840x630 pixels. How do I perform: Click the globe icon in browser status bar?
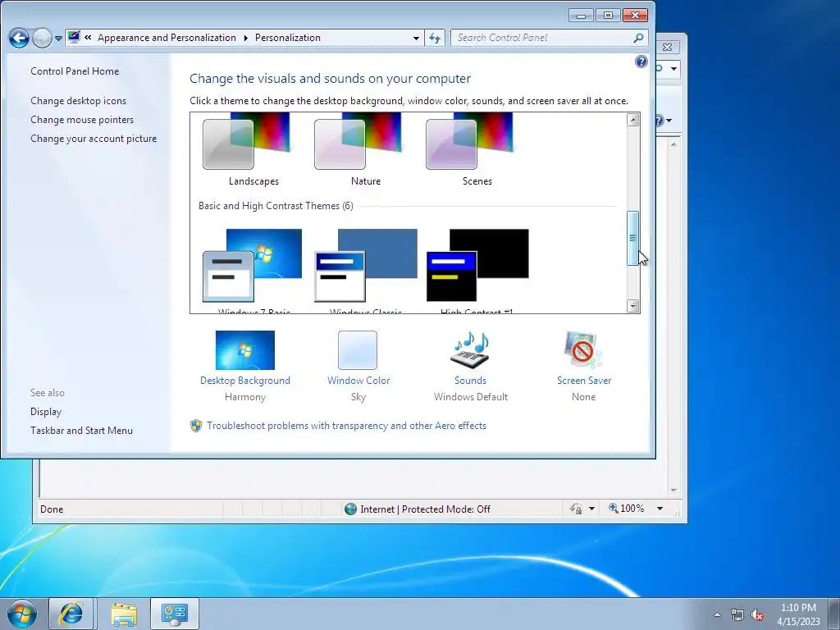click(x=350, y=509)
